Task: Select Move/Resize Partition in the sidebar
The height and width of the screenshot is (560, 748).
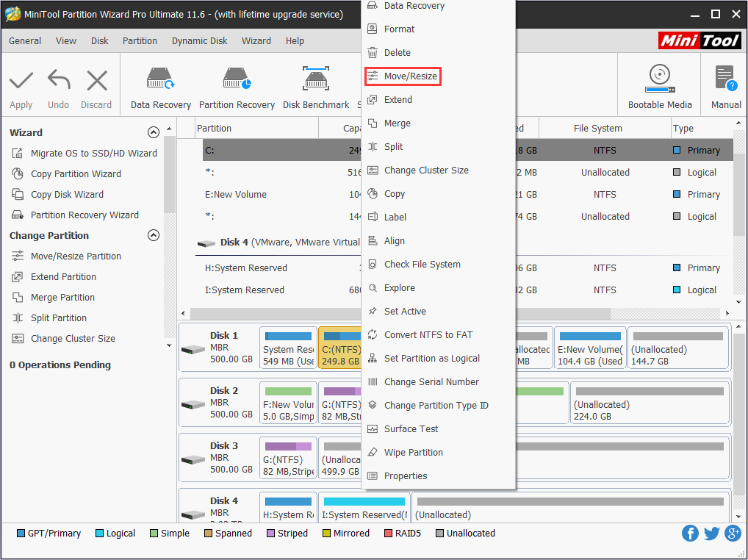Action: 66,256
